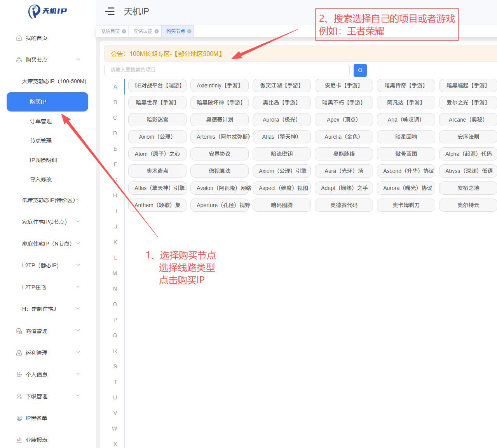
Task: Jump to letter S index
Action: click(115, 366)
